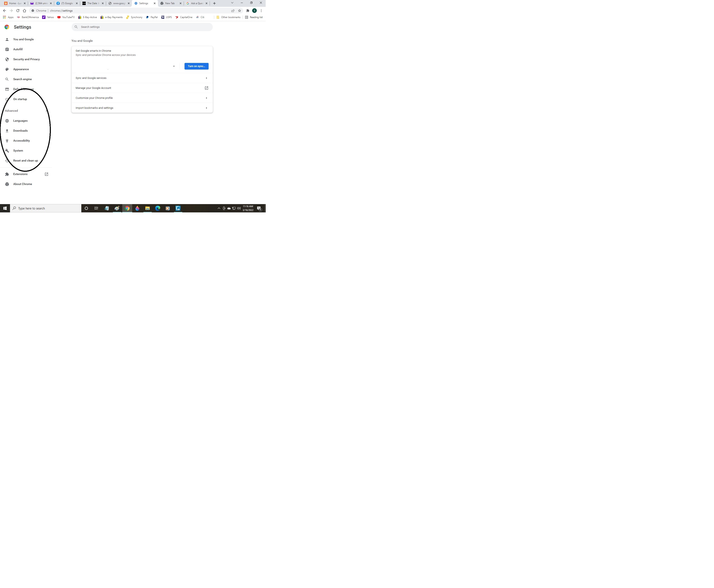Viewport: 714px width, 588px height.
Task: Click the Appearance settings icon
Action: (x=6, y=69)
